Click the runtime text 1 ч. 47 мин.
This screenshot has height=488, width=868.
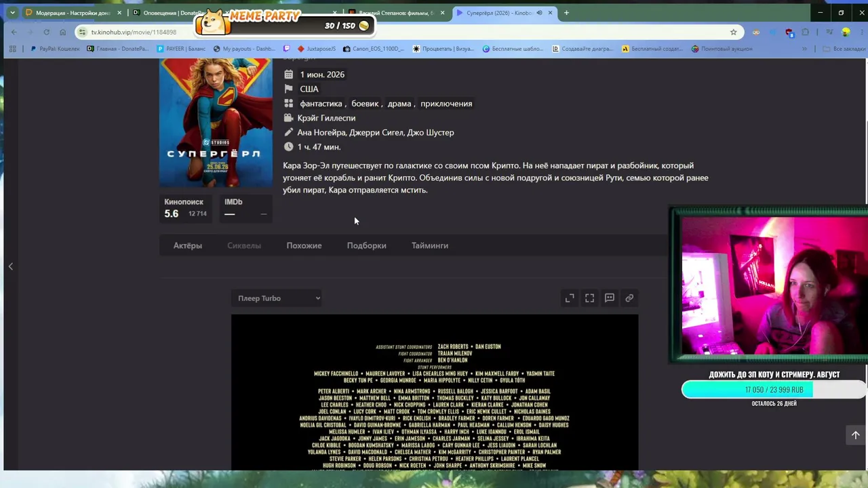click(x=319, y=147)
